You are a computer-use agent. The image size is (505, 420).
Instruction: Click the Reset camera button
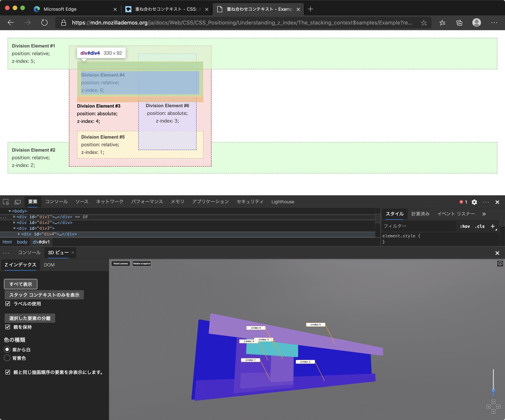point(120,263)
